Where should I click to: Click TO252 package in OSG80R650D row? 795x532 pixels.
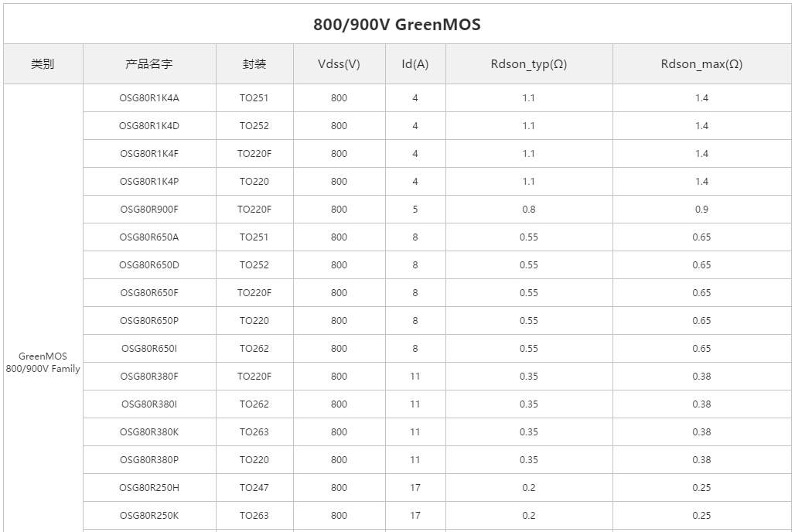[254, 265]
